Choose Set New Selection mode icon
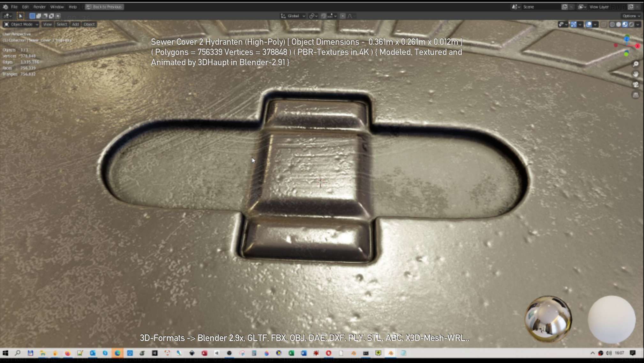Image resolution: width=644 pixels, height=363 pixels. point(32,16)
